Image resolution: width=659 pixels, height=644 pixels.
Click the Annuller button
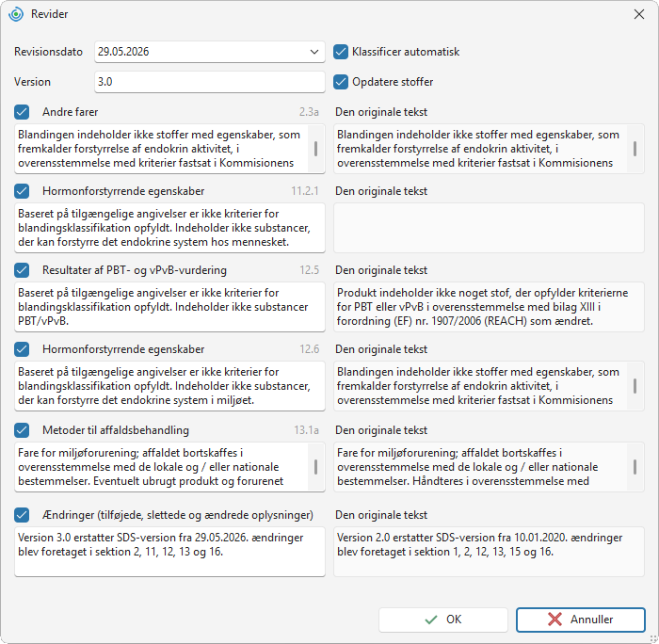click(581, 620)
